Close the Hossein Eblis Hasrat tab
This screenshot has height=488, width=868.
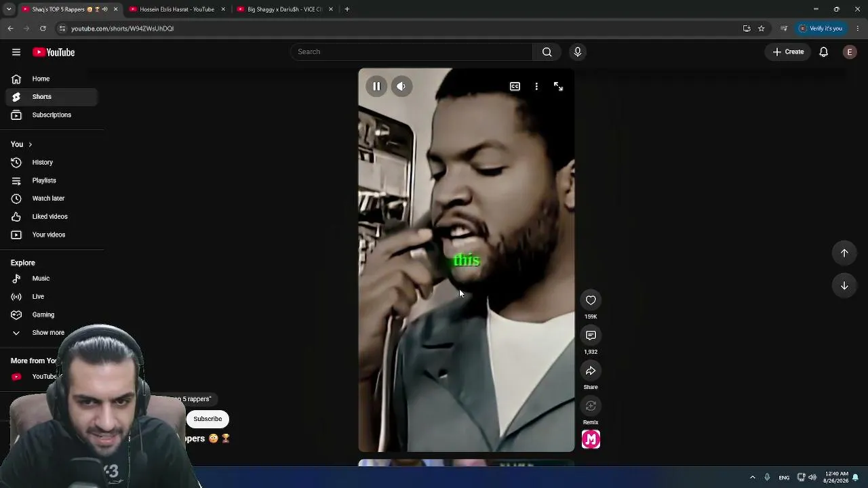point(223,9)
